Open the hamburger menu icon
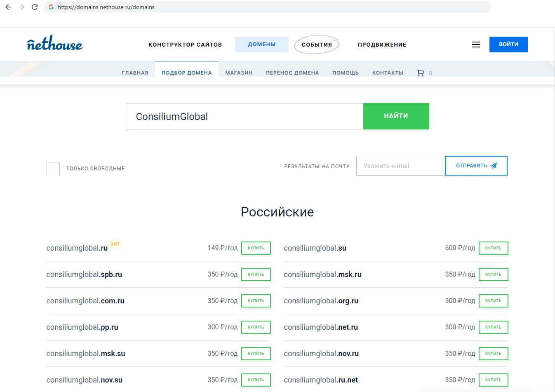The height and width of the screenshot is (392, 555). 475,45
